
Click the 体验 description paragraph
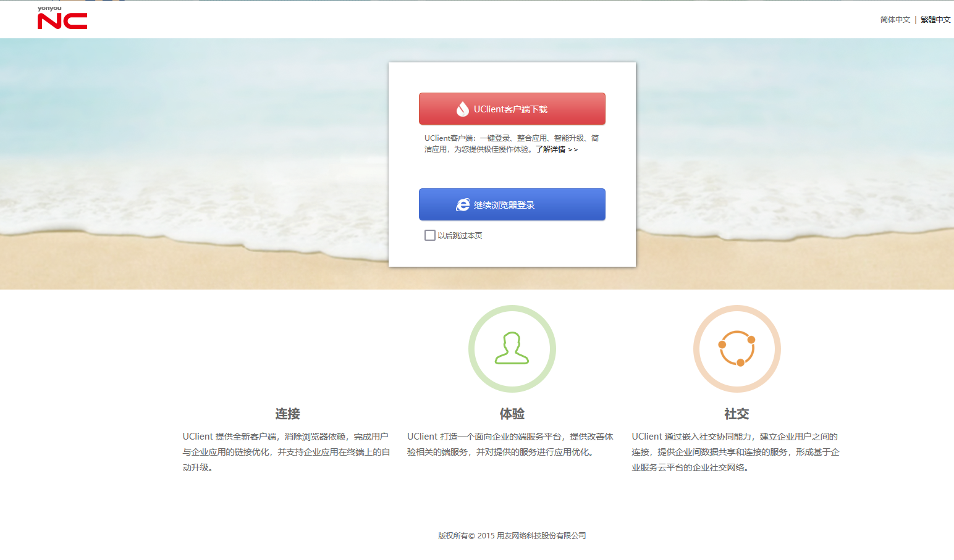pyautogui.click(x=510, y=445)
